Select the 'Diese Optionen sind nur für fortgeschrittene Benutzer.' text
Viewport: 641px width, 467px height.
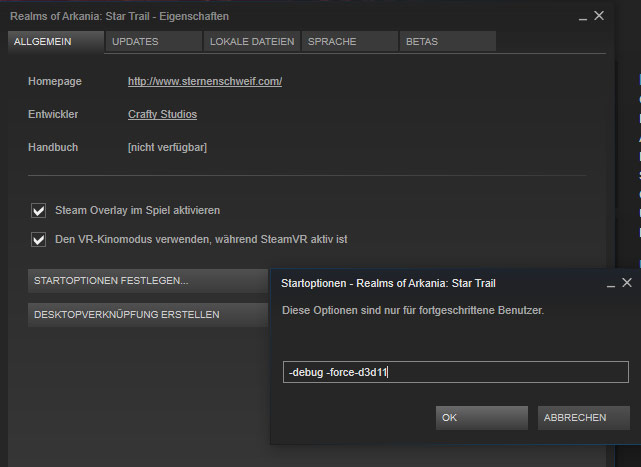click(413, 311)
